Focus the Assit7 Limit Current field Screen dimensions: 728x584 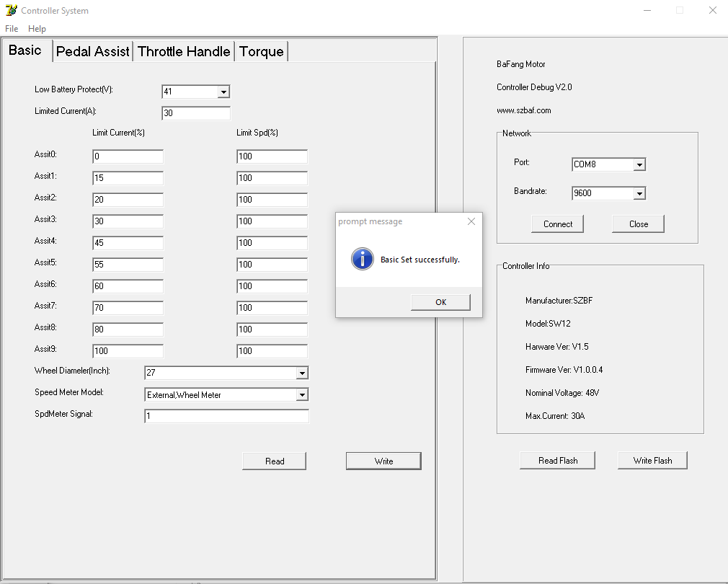click(128, 308)
